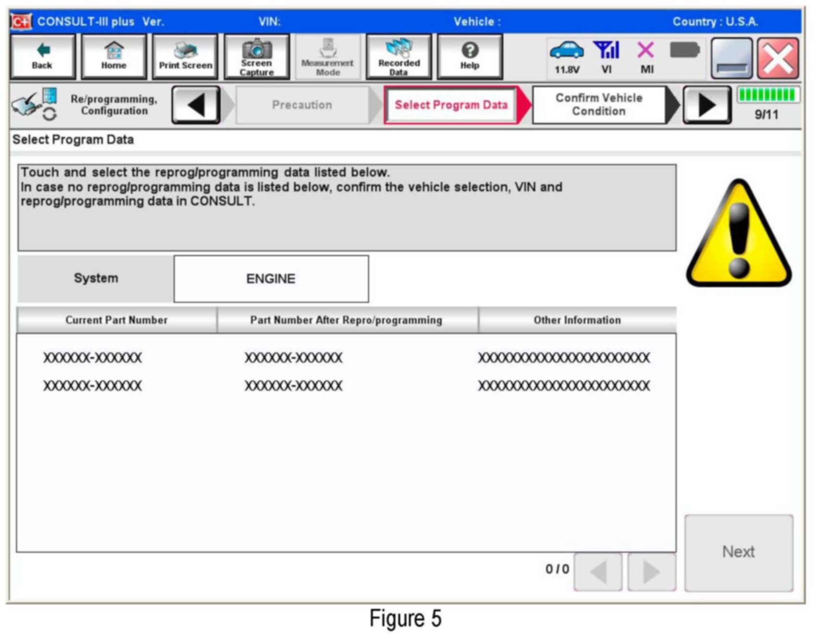Check the vehicle battery voltage 11.8V icon
823x644 pixels.
click(x=567, y=57)
